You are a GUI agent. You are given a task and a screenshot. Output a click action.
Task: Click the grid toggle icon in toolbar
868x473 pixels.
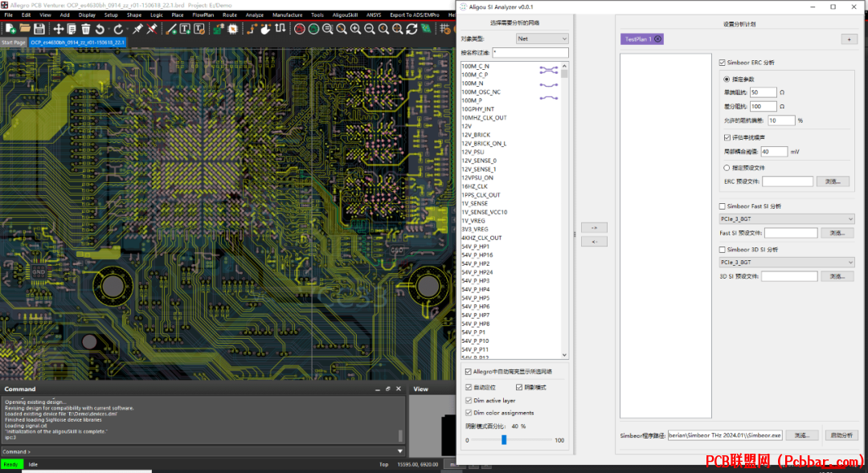coord(445,29)
